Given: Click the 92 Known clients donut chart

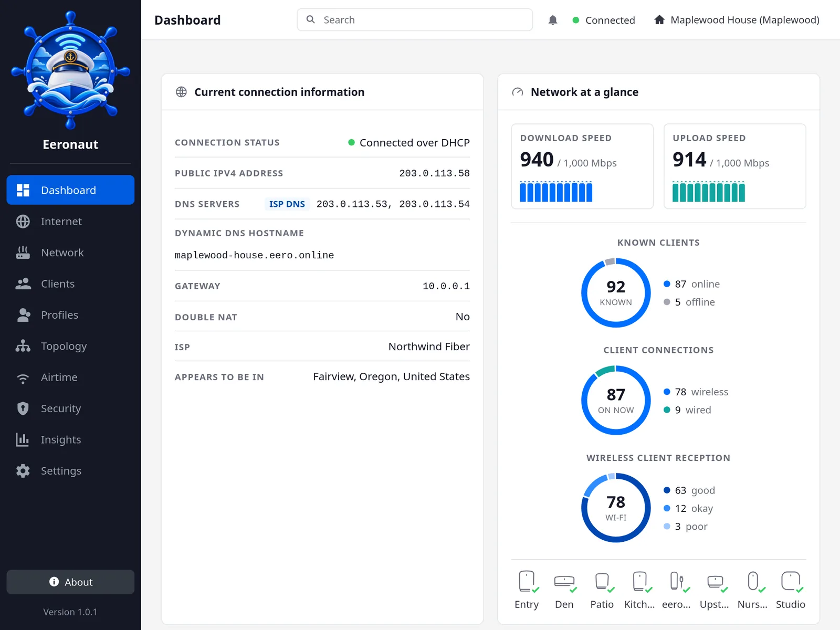Looking at the screenshot, I should click(616, 293).
